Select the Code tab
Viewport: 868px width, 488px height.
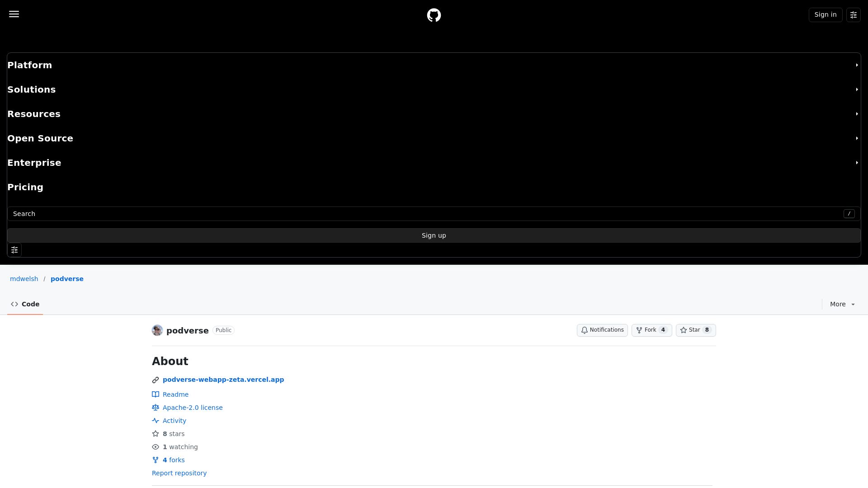[25, 304]
